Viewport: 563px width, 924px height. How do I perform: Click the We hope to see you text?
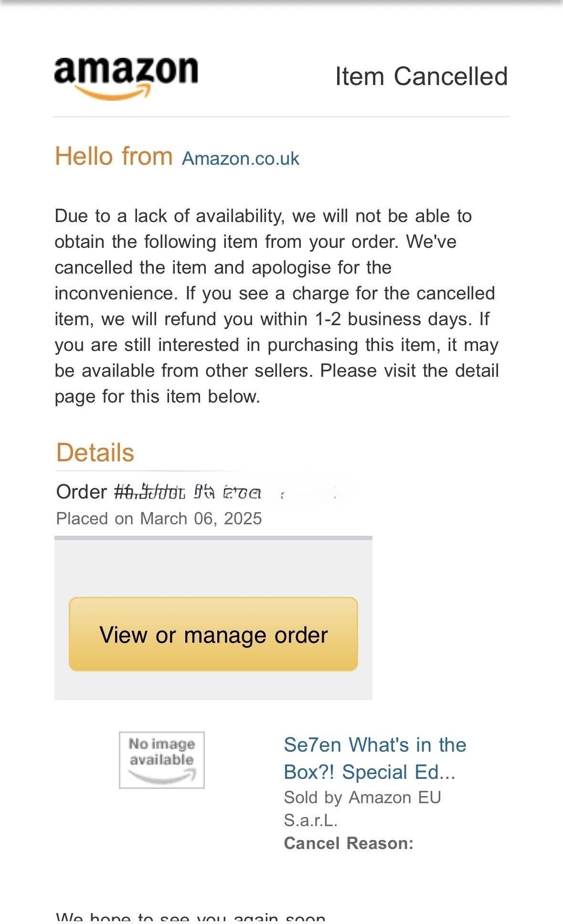click(191, 917)
